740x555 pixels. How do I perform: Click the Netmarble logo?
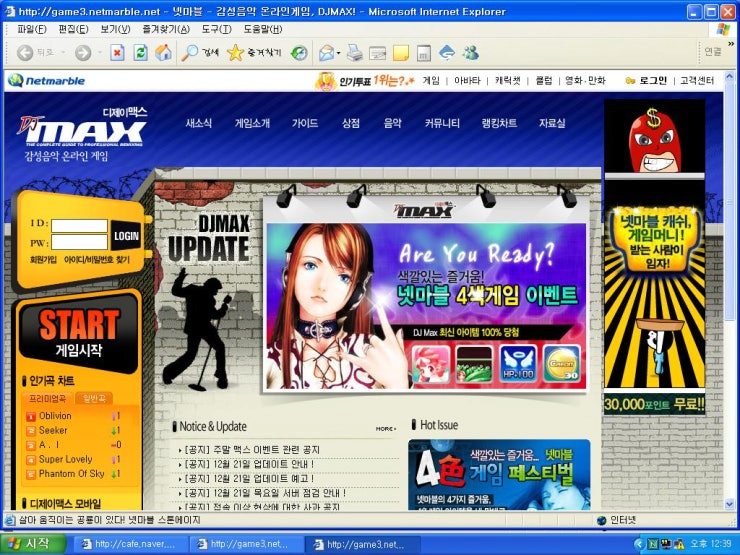pos(46,81)
